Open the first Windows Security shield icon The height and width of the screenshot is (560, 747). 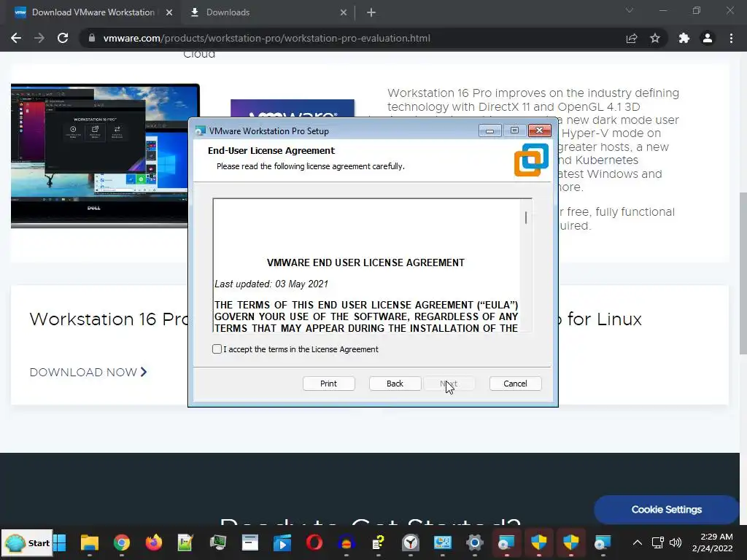539,542
